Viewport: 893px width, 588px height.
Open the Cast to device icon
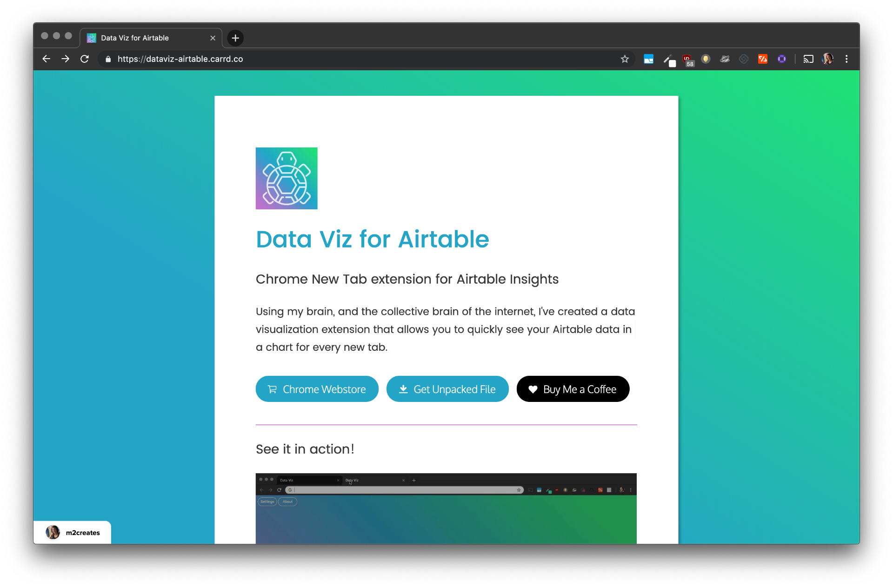pos(808,59)
